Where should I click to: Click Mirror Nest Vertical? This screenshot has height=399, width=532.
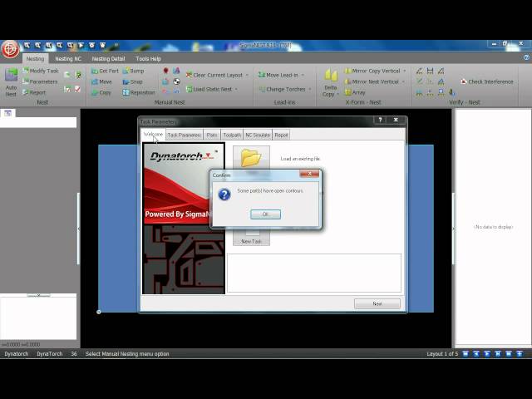pyautogui.click(x=372, y=81)
